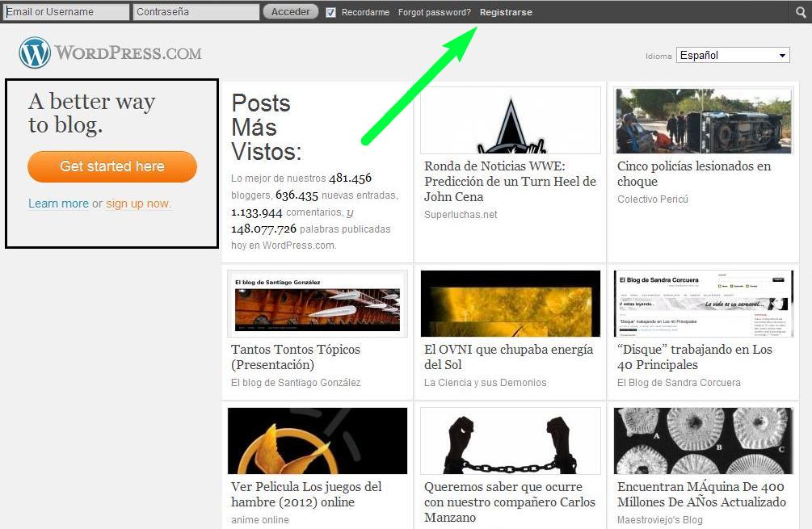The image size is (812, 529).
Task: Open the Hunger Games mockingjay thumbnail
Action: click(x=318, y=440)
